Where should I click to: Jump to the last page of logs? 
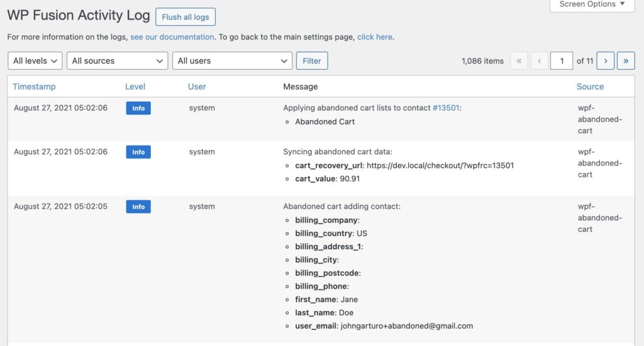point(626,61)
